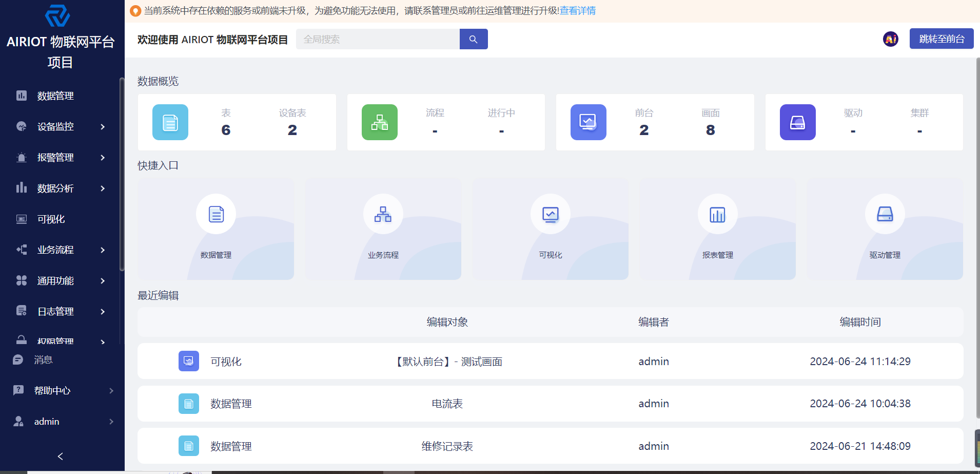Select 日志管理 menu label
This screenshot has width=980, height=474.
pyautogui.click(x=55, y=311)
